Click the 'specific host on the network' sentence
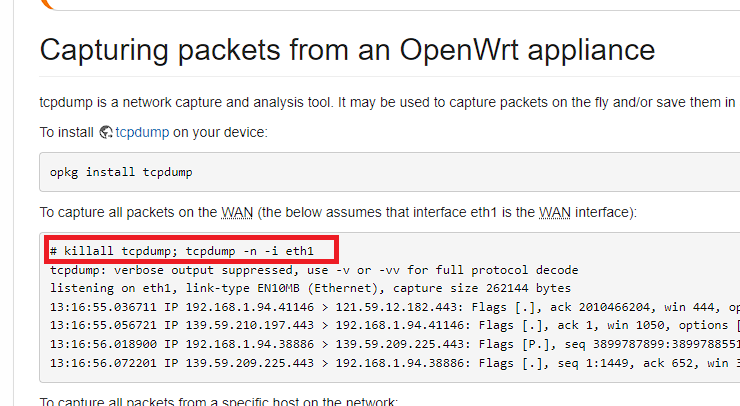Screen dimensions: 740x406 tap(219, 401)
